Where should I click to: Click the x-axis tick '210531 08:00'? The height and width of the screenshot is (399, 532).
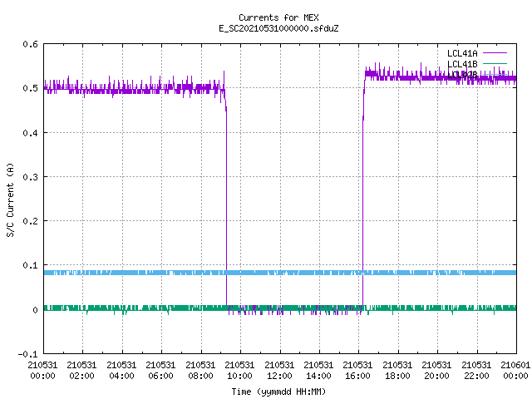tap(200, 371)
